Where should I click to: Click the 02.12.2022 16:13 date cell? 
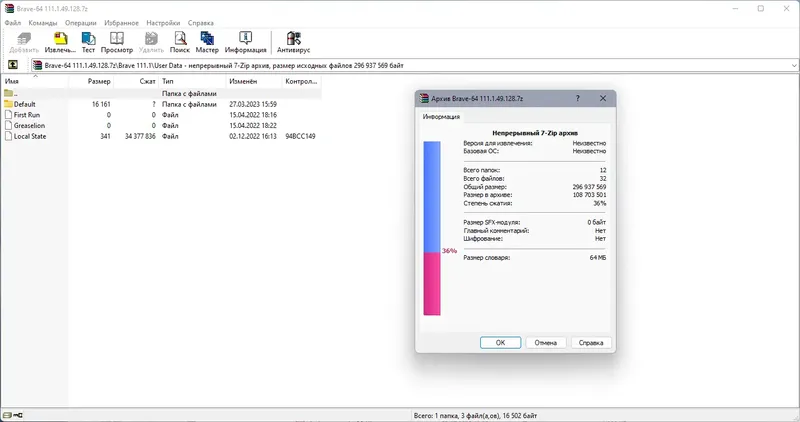pos(253,136)
